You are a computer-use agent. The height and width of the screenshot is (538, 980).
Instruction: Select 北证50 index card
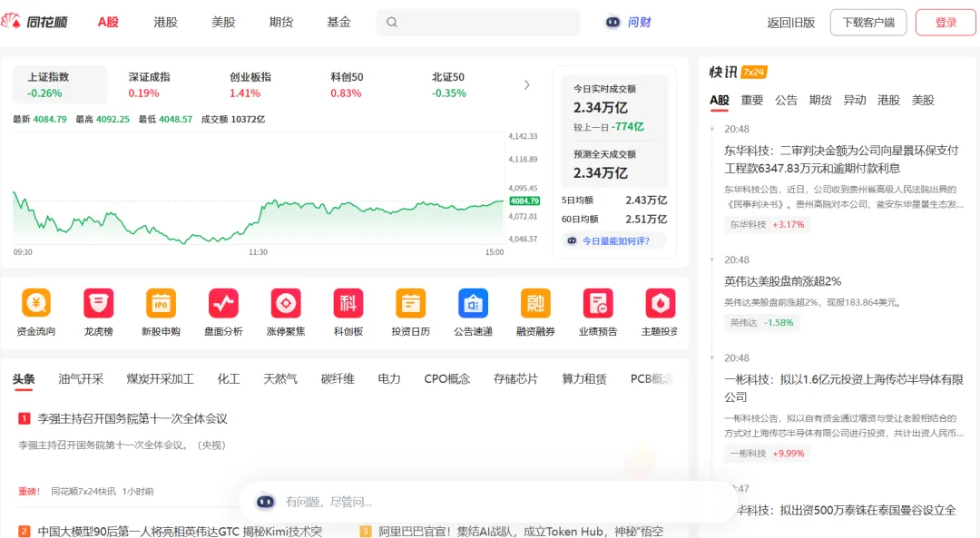pos(449,84)
